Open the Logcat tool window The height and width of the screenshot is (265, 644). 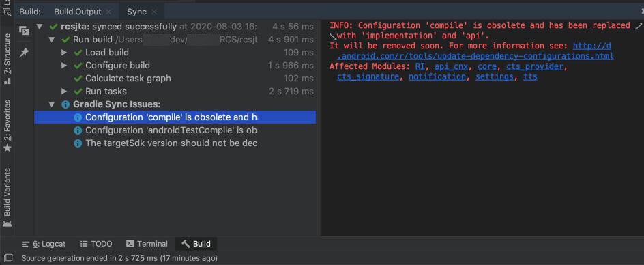[43, 244]
